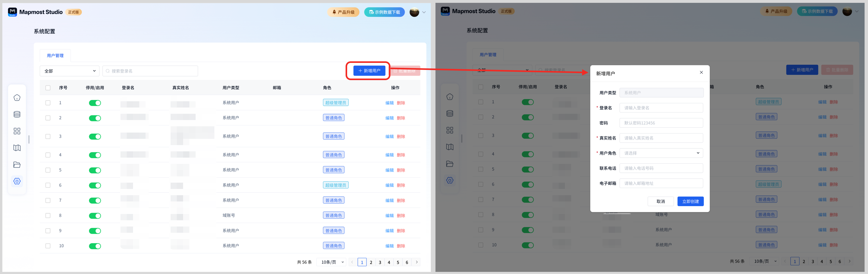Click the user avatar in header
The width and height of the screenshot is (868, 274).
pyautogui.click(x=414, y=12)
